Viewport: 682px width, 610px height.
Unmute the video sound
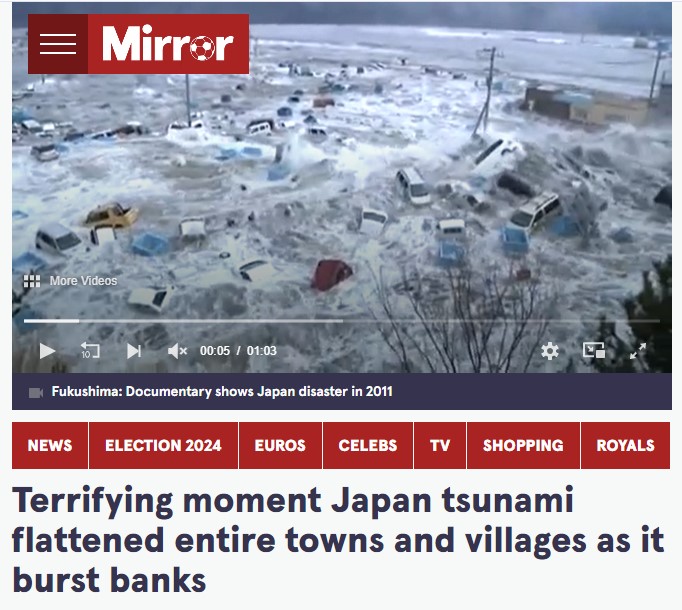[x=177, y=351]
